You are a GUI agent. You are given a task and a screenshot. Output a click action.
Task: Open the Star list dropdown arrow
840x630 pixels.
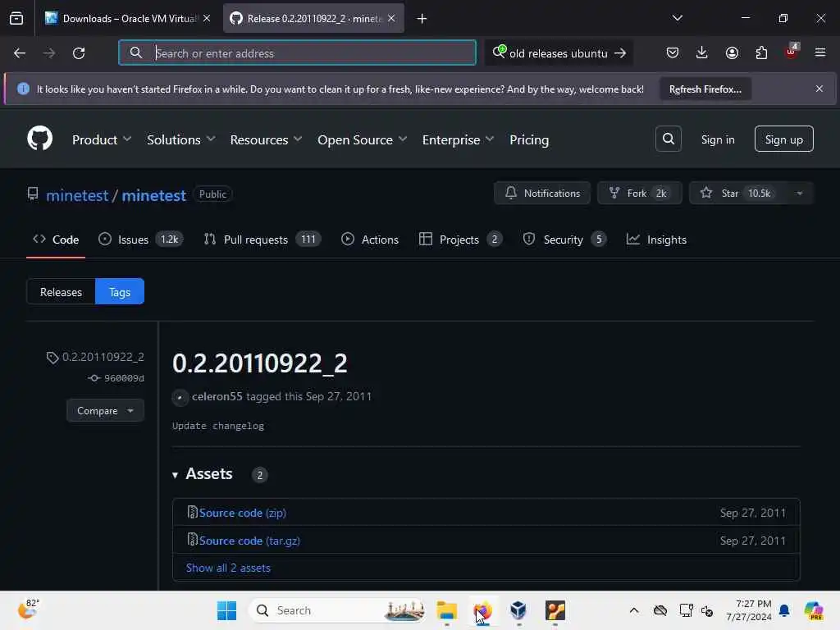(x=799, y=194)
